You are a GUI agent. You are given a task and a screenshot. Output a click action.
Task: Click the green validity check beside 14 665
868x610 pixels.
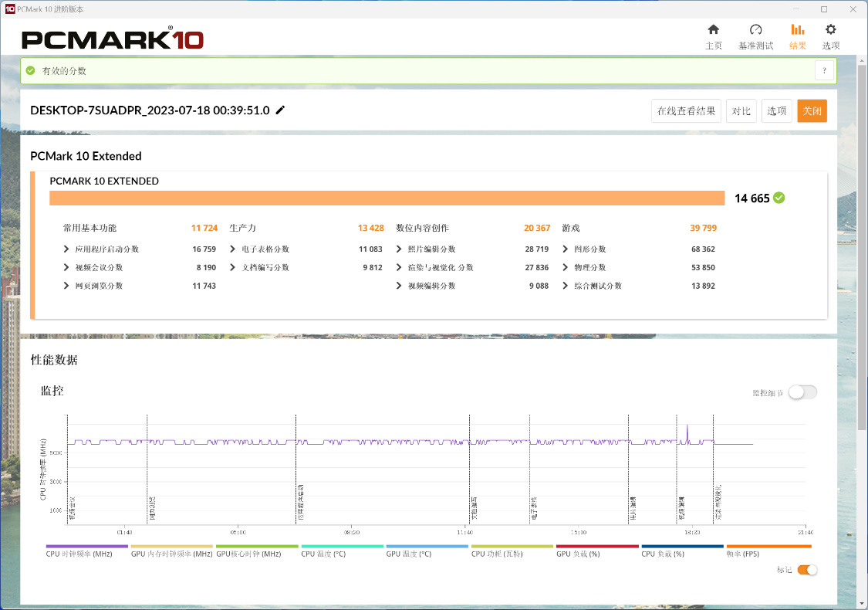tap(778, 198)
